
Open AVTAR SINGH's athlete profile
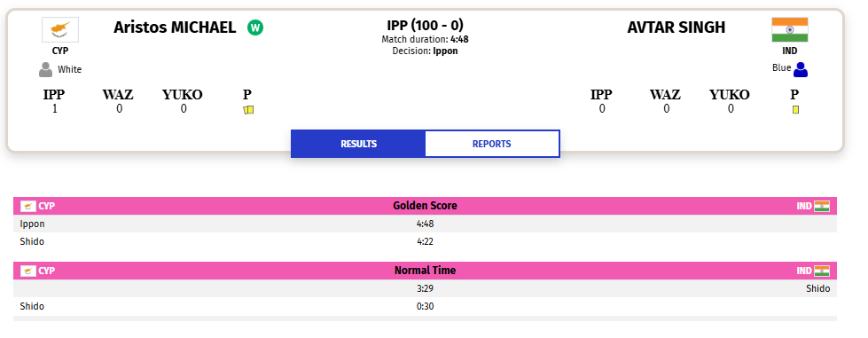676,28
